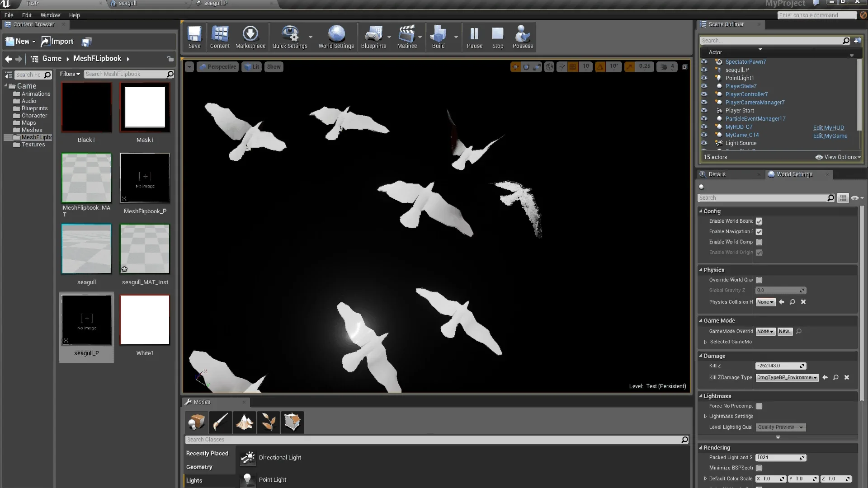Viewport: 868px width, 488px height.
Task: Toggle visibility of seagull_P actor
Action: (704, 70)
